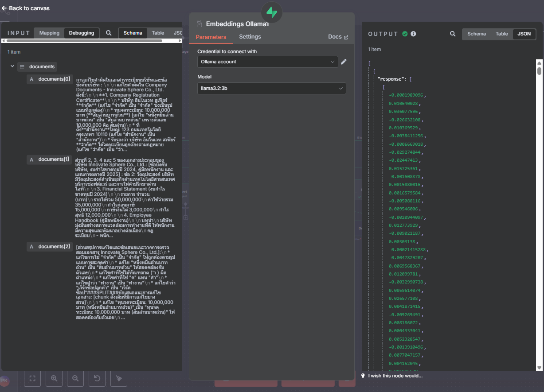Viewport: 544px width, 392px height.
Task: Select the JSON view in the OUTPUT panel
Action: click(524, 34)
